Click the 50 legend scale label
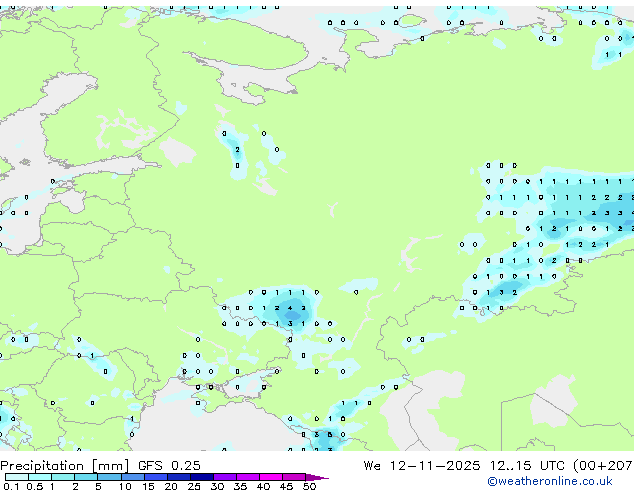The height and width of the screenshot is (490, 634). tap(309, 486)
